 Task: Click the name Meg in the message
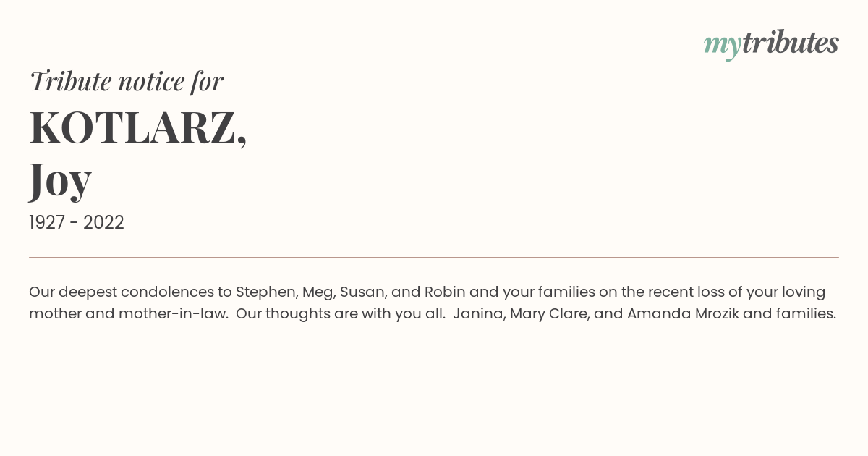(318, 292)
